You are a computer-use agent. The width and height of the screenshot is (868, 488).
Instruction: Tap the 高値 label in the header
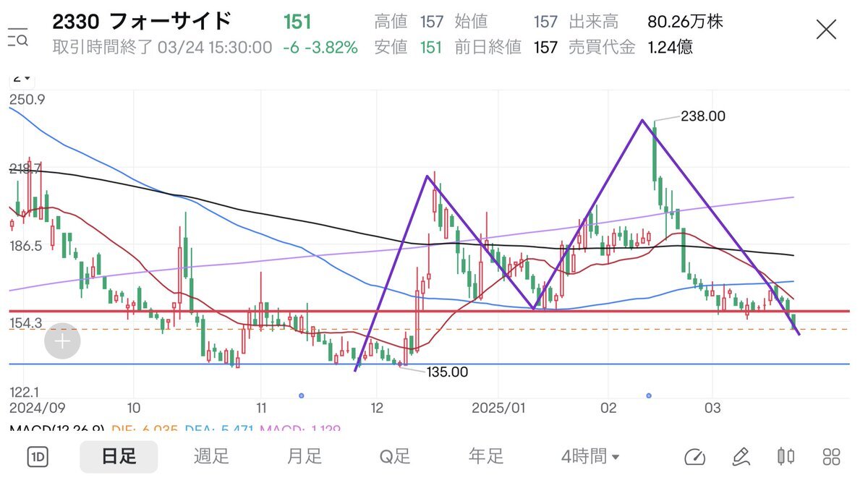point(392,22)
